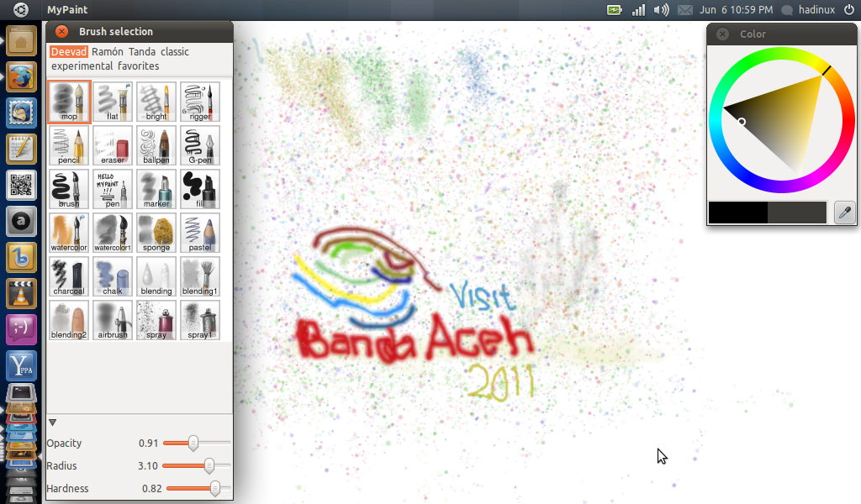This screenshot has width=861, height=504.
Task: Open the Deevad brush group
Action: [x=69, y=51]
